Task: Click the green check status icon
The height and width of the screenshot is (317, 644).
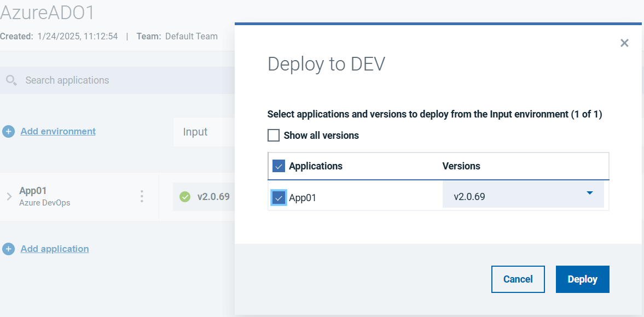Action: pos(185,197)
